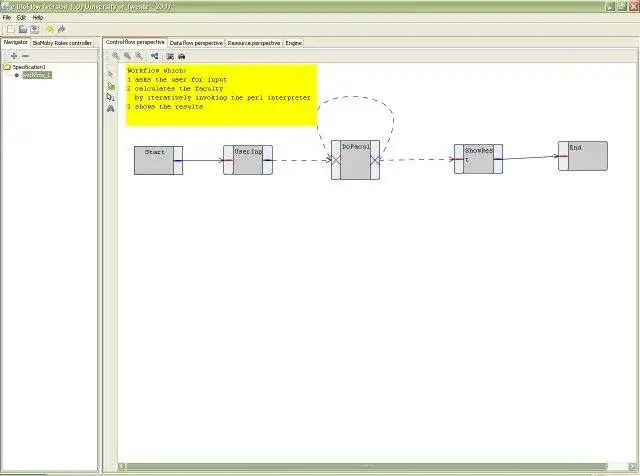Click the X split port right of DoFacul

(375, 160)
